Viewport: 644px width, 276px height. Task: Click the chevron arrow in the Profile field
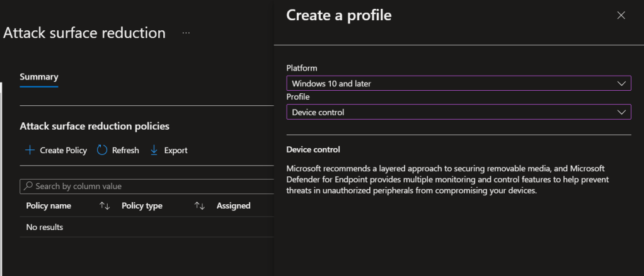point(621,112)
